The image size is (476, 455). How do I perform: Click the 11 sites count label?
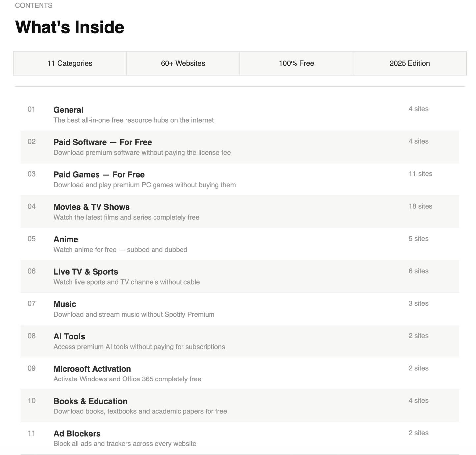(420, 174)
